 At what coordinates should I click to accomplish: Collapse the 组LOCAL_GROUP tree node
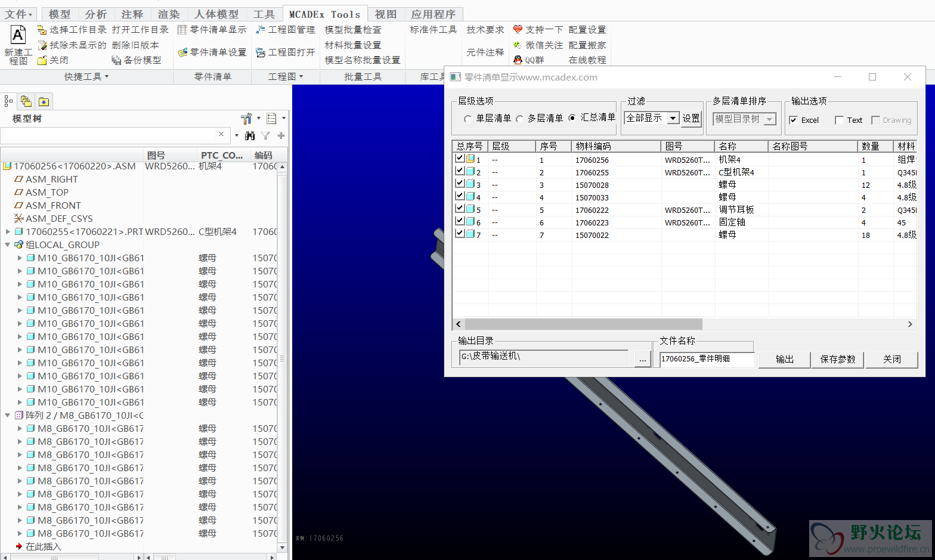tap(8, 245)
